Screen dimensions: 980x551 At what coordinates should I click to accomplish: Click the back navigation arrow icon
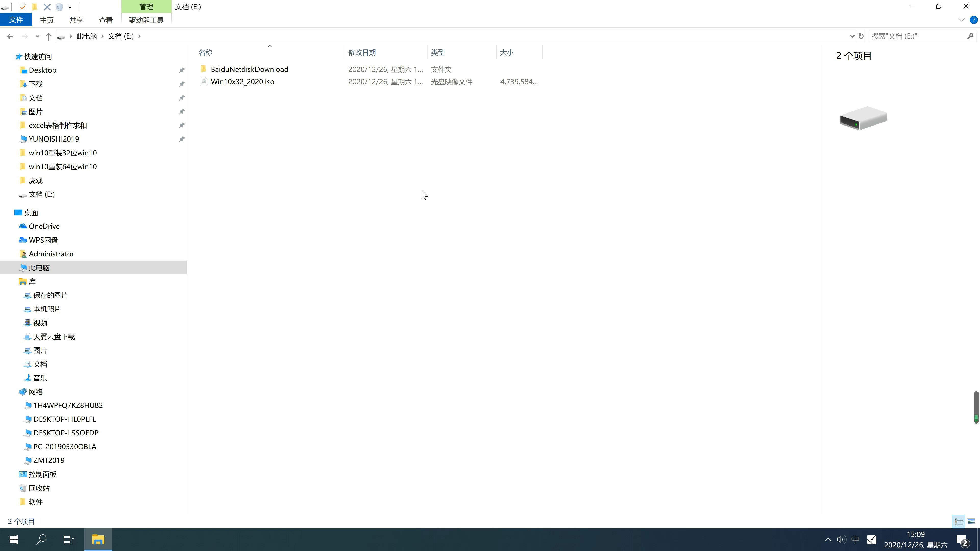9,36
